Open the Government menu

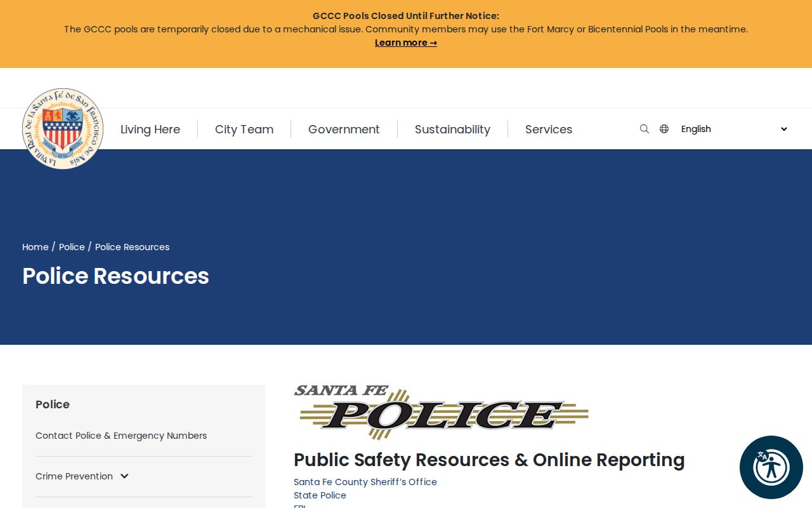tap(344, 130)
